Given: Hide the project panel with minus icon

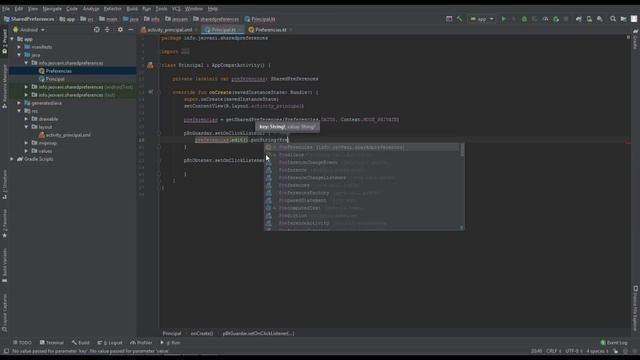Looking at the screenshot, I should coord(131,30).
